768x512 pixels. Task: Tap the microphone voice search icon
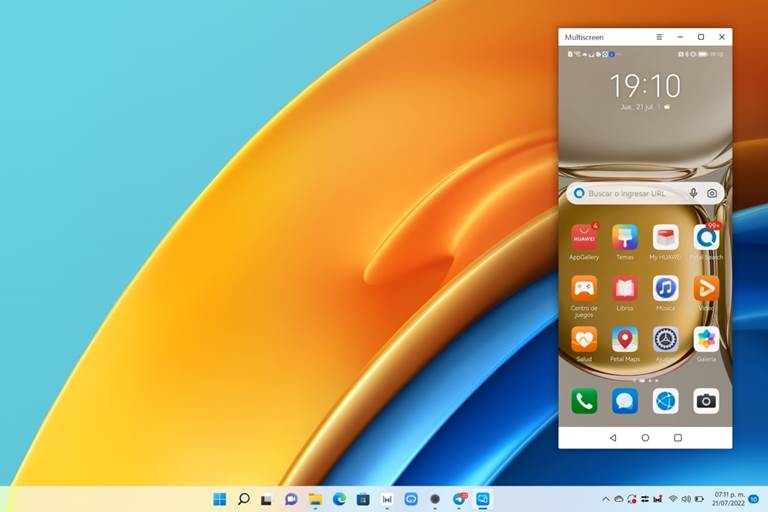(x=693, y=194)
